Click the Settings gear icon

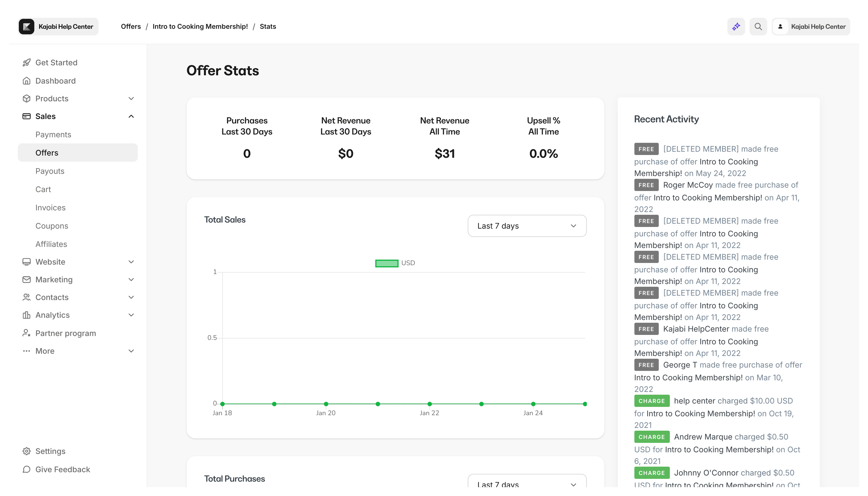tap(27, 451)
